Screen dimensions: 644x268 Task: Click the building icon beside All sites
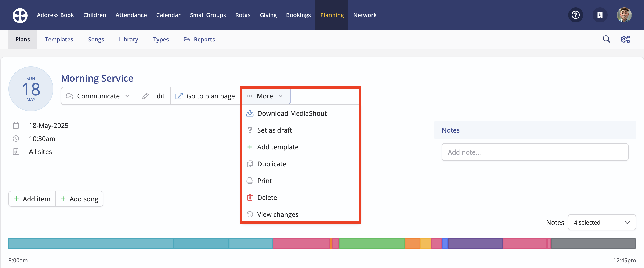click(16, 152)
